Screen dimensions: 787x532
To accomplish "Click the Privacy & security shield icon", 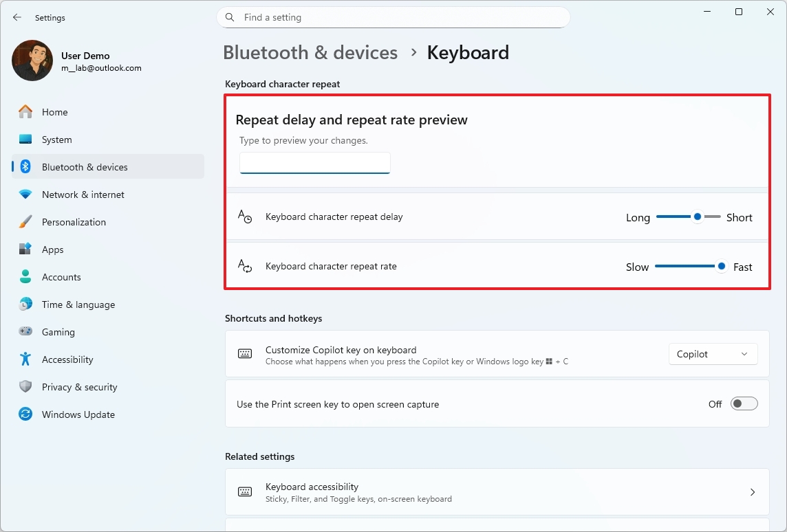I will pos(25,386).
